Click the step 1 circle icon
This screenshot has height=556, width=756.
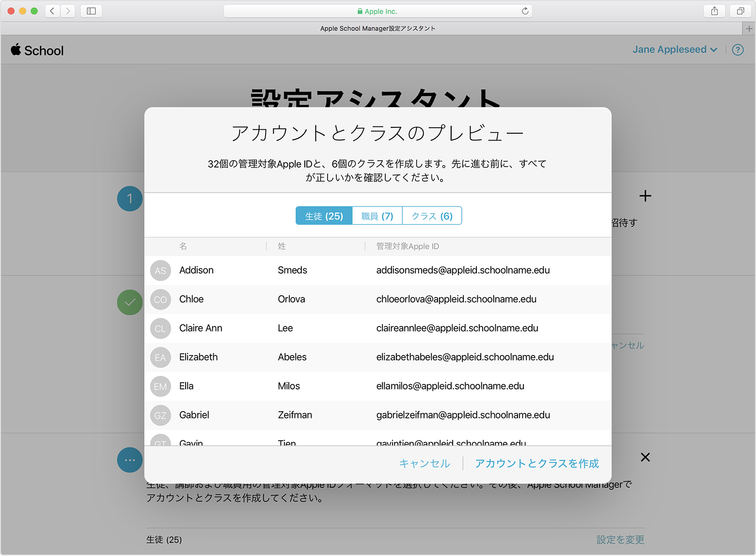pyautogui.click(x=130, y=199)
